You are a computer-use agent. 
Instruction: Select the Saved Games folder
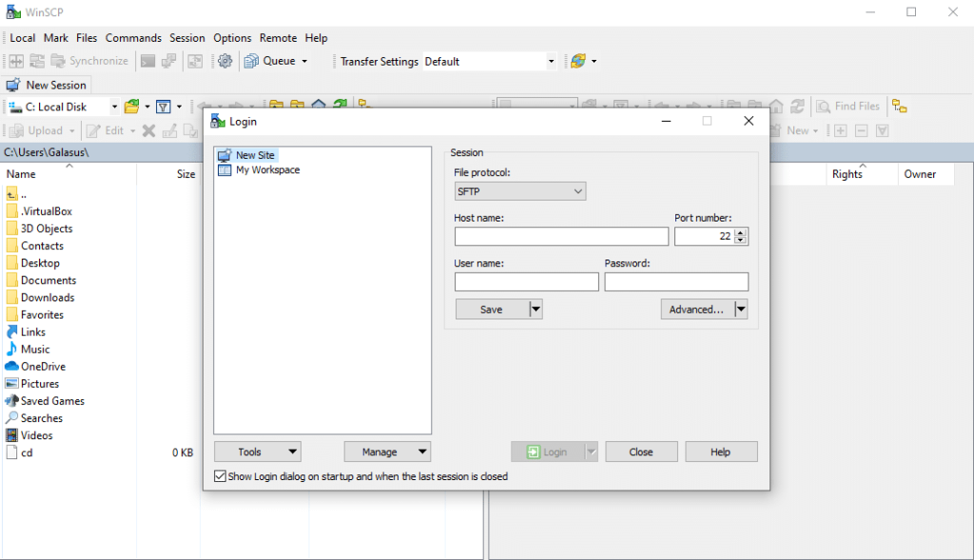(x=46, y=401)
